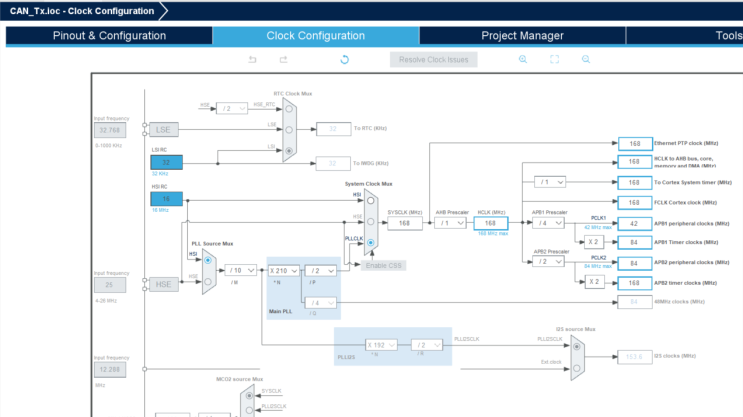Expand the AHB Prescaler /1 dropdown

tap(450, 223)
